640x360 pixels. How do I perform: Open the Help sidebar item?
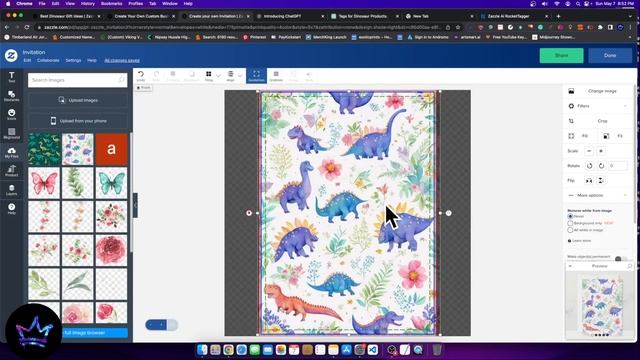coord(11,209)
